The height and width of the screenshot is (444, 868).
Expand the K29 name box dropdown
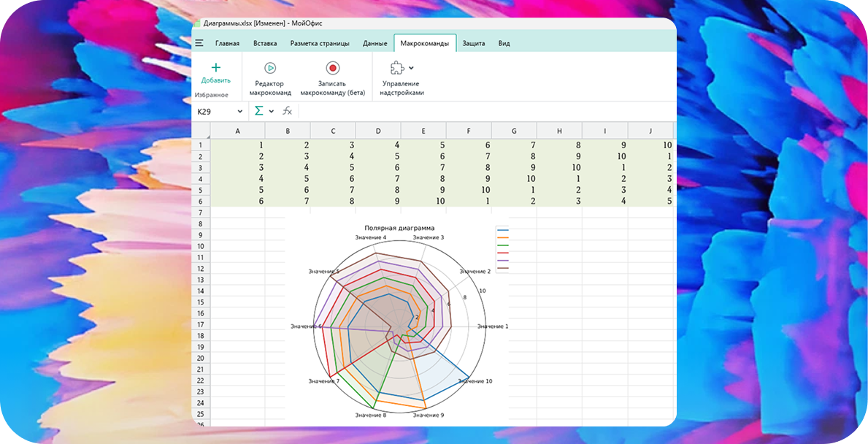[x=239, y=112]
